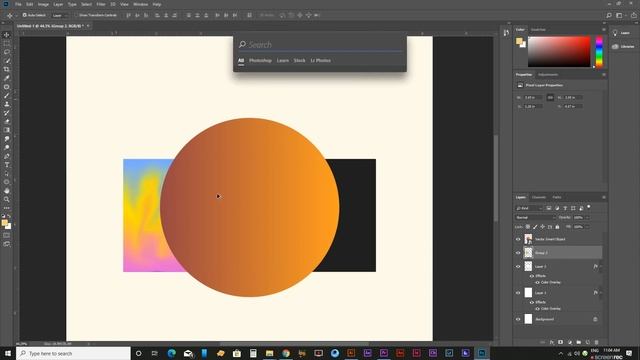This screenshot has width=640, height=360.
Task: Open Photoshop search magnifier in top right
Action: [609, 16]
